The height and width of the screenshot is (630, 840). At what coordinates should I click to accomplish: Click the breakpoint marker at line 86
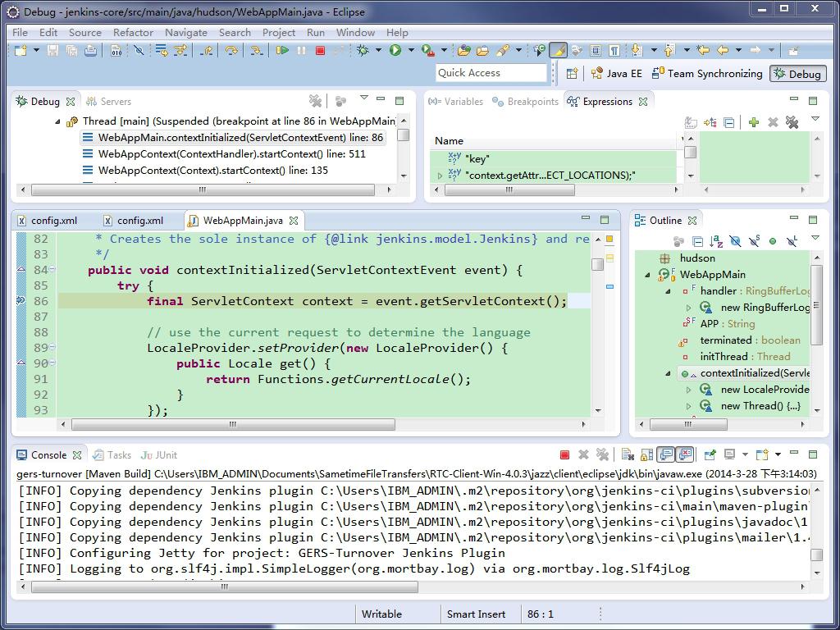click(21, 301)
